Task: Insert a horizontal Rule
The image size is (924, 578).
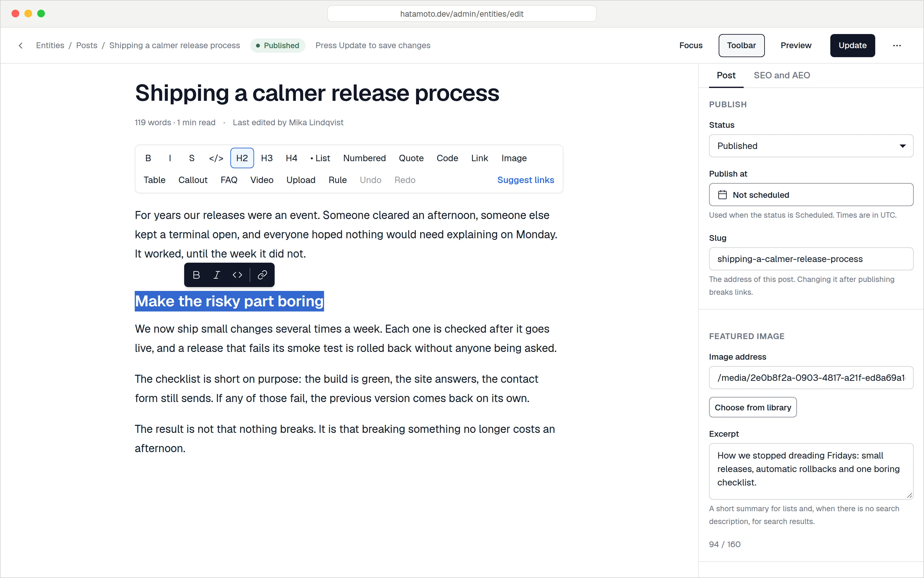Action: (338, 180)
